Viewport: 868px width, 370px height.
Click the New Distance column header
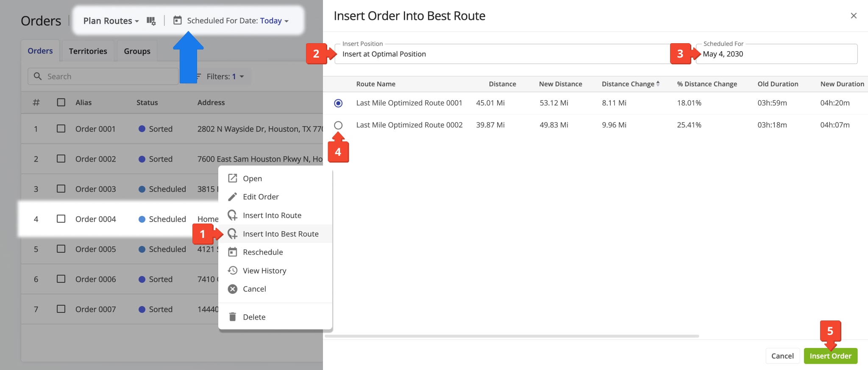pyautogui.click(x=560, y=84)
